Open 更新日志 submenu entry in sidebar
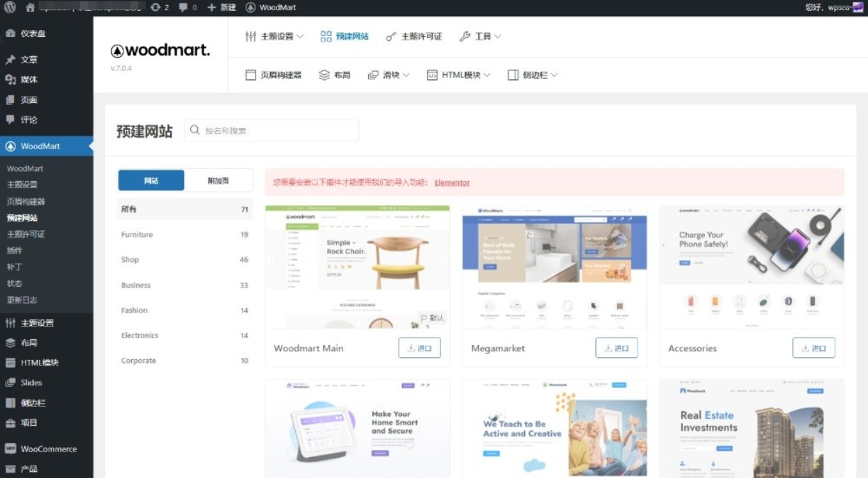Viewport: 868px width, 478px height. click(22, 300)
